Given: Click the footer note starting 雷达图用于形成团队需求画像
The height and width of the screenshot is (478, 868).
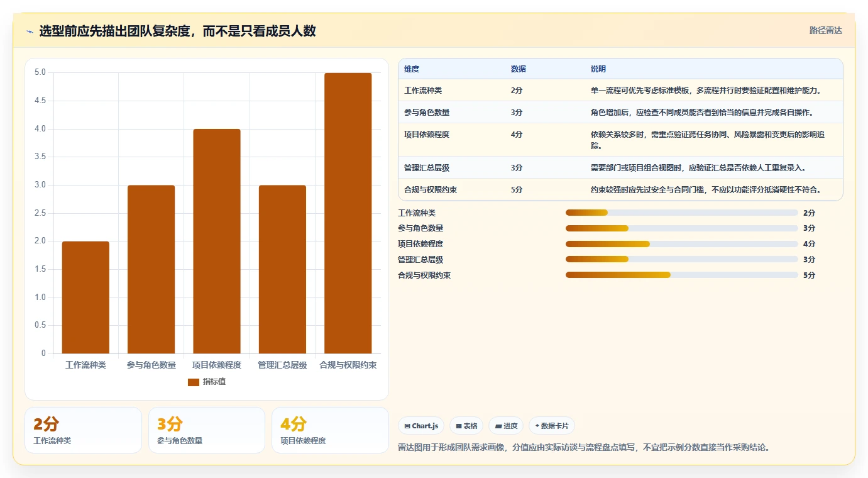Looking at the screenshot, I should pos(584,448).
